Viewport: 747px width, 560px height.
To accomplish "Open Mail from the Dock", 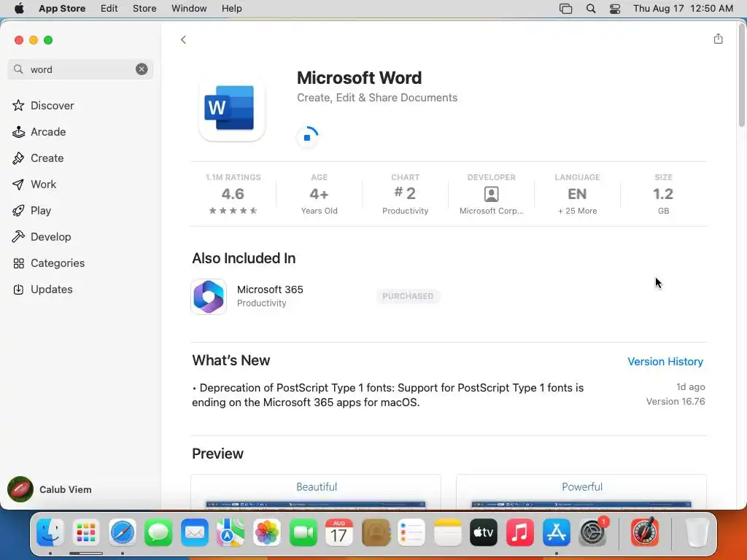I will click(x=195, y=532).
